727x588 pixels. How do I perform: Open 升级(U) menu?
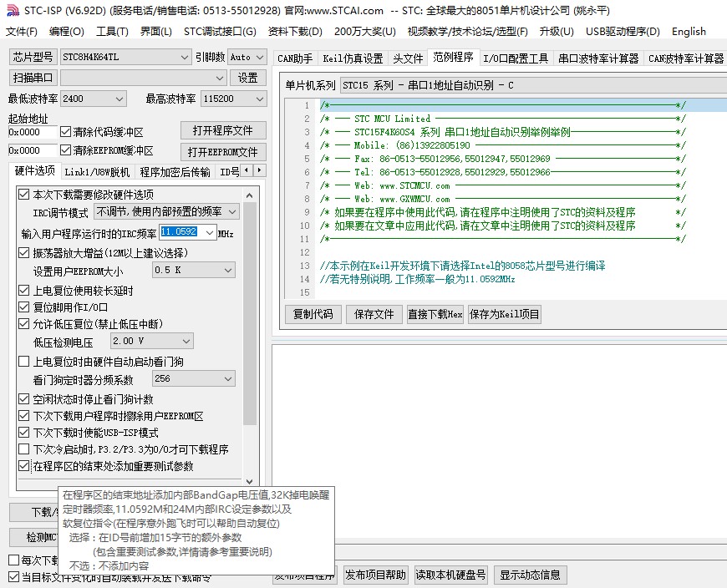click(557, 32)
